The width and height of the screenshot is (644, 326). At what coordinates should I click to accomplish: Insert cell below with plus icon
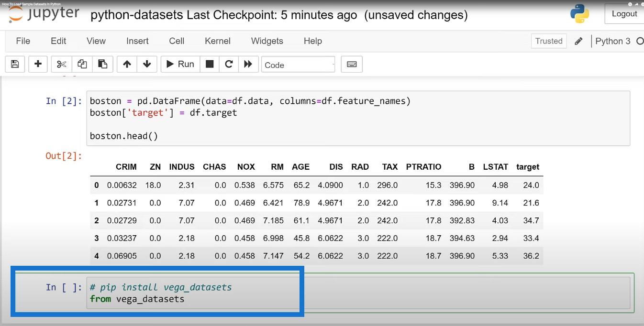38,64
